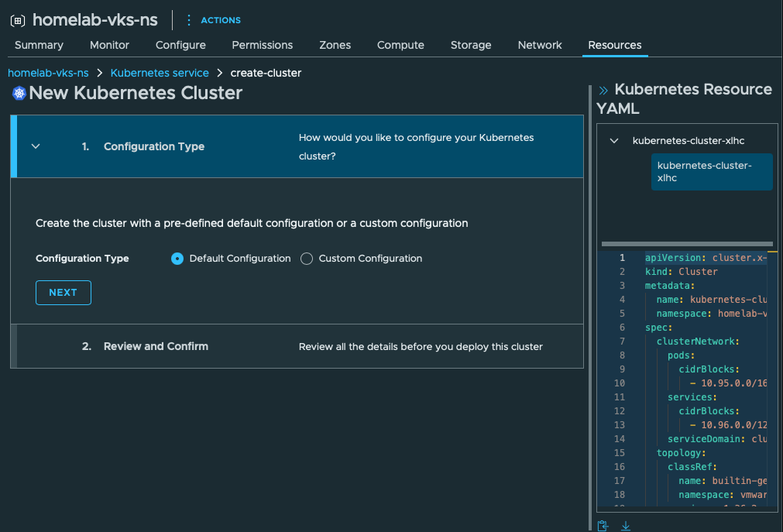The height and width of the screenshot is (532, 783).
Task: Click the serviceDomain YAML line
Action: pos(717,439)
